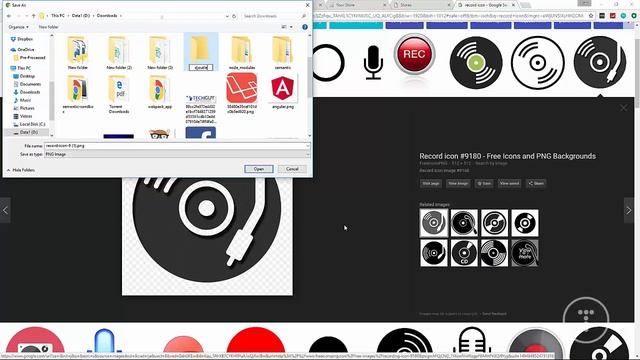Image resolution: width=640 pixels, height=360 pixels.
Task: Collapse the pane with Hide Folders
Action: pos(21,170)
